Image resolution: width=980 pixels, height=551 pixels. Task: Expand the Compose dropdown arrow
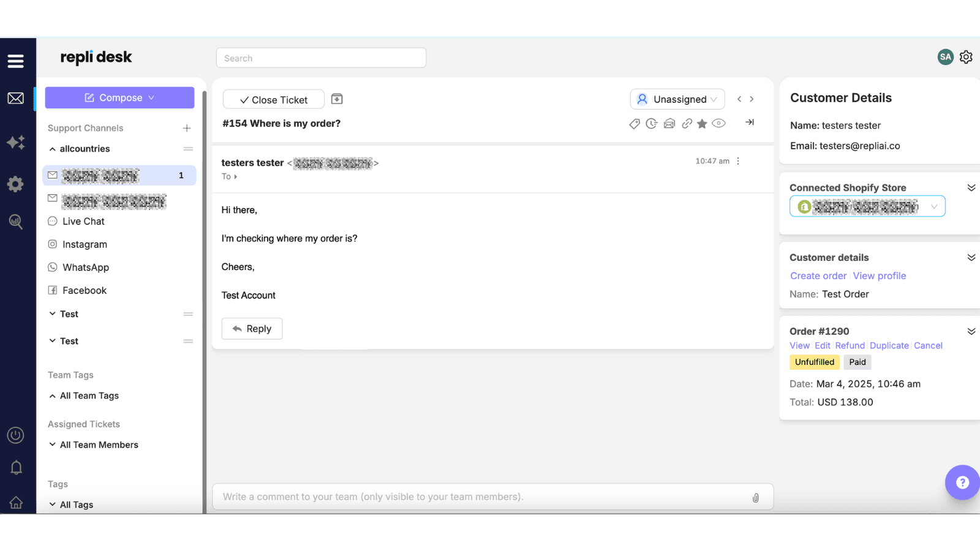152,97
